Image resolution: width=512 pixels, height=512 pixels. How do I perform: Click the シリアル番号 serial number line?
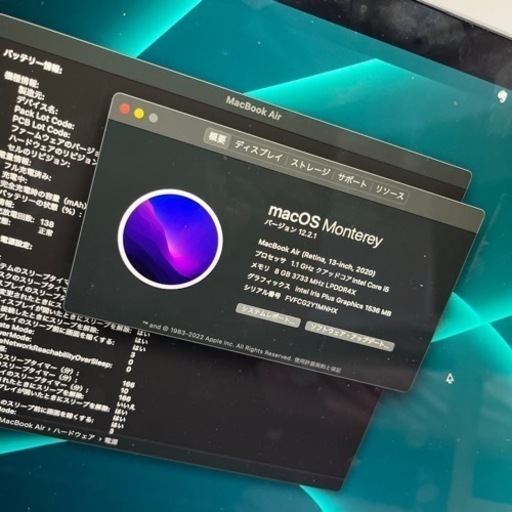(290, 299)
